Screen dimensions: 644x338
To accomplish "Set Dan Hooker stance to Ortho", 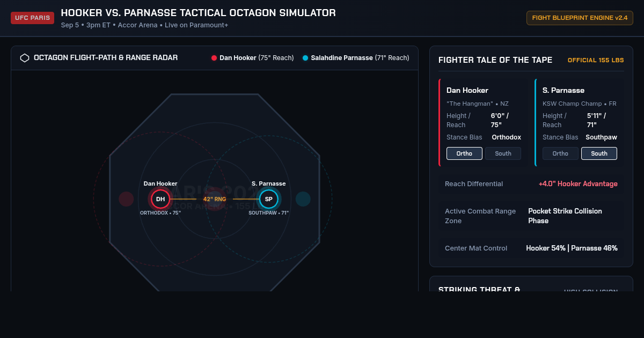I will [x=464, y=153].
